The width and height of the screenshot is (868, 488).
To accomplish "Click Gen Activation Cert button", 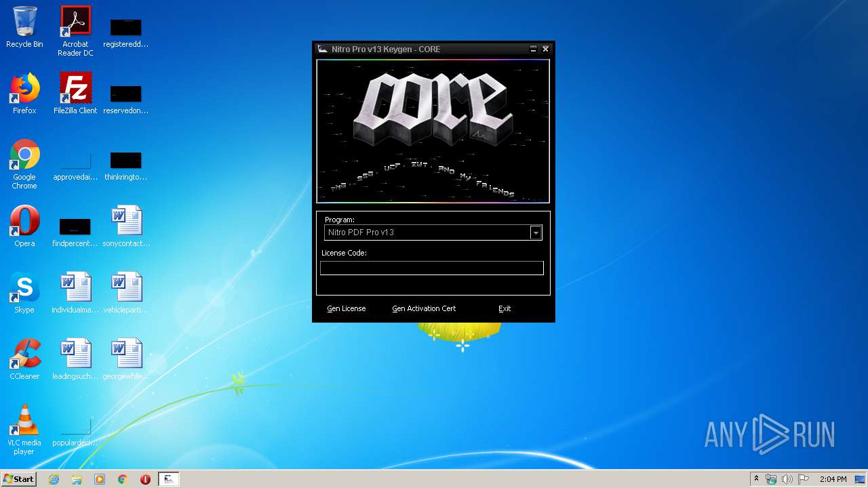I will coord(424,308).
